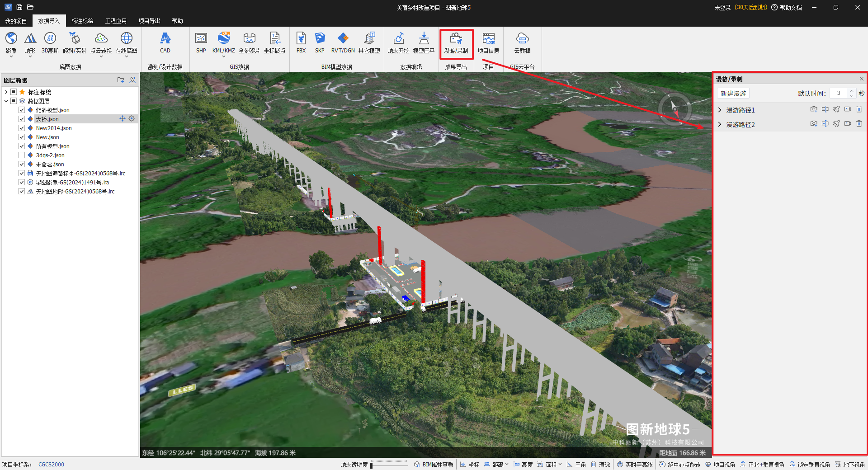Open the 帮助文档 help link
The height and width of the screenshot is (470, 868).
(790, 8)
